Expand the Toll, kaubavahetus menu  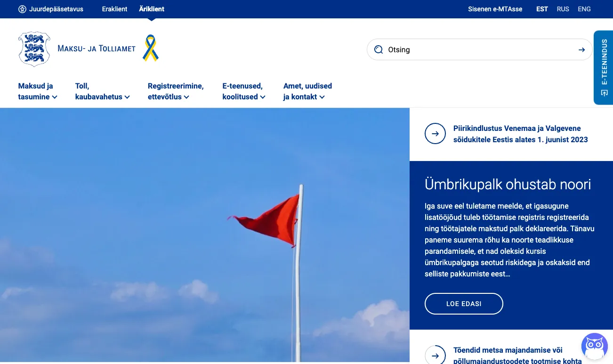pyautogui.click(x=102, y=91)
